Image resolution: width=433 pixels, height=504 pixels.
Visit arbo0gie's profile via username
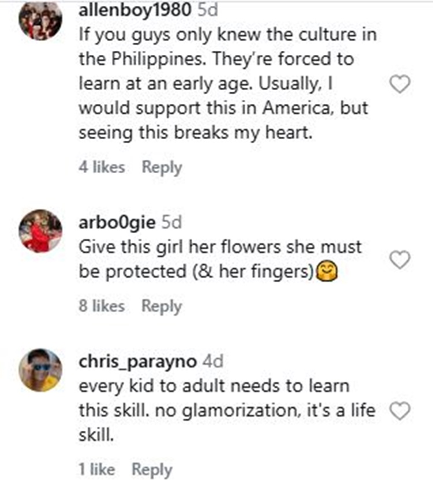(117, 222)
